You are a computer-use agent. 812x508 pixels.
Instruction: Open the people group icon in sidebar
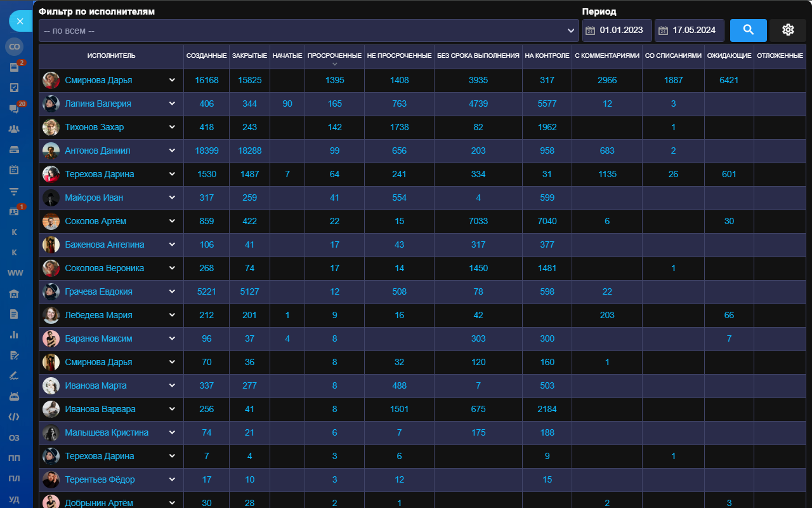14,129
